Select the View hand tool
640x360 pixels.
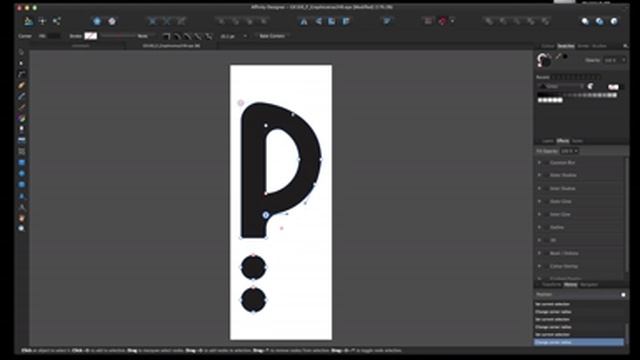(x=22, y=218)
